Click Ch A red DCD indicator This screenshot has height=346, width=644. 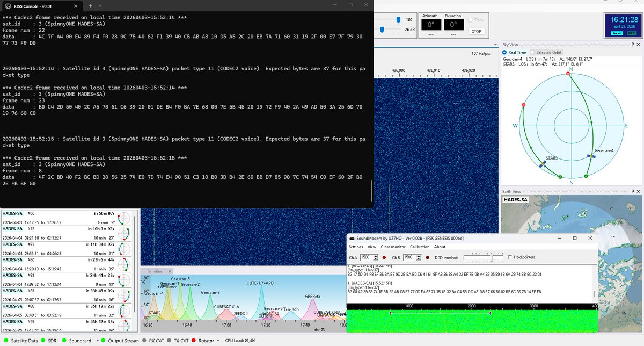point(384,258)
